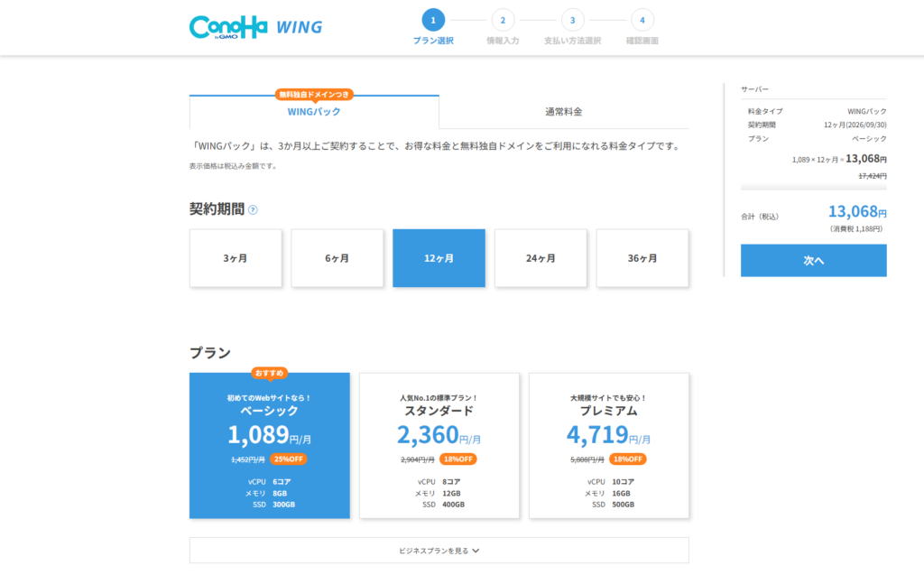Select the 6ヶ月 contract period
The image size is (924, 575).
point(337,258)
